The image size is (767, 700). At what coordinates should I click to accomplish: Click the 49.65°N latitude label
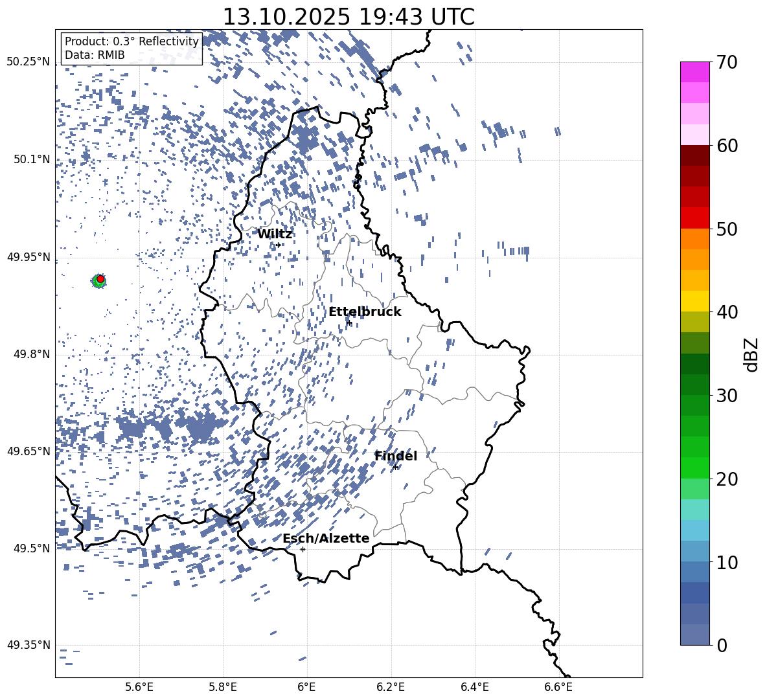click(x=29, y=451)
